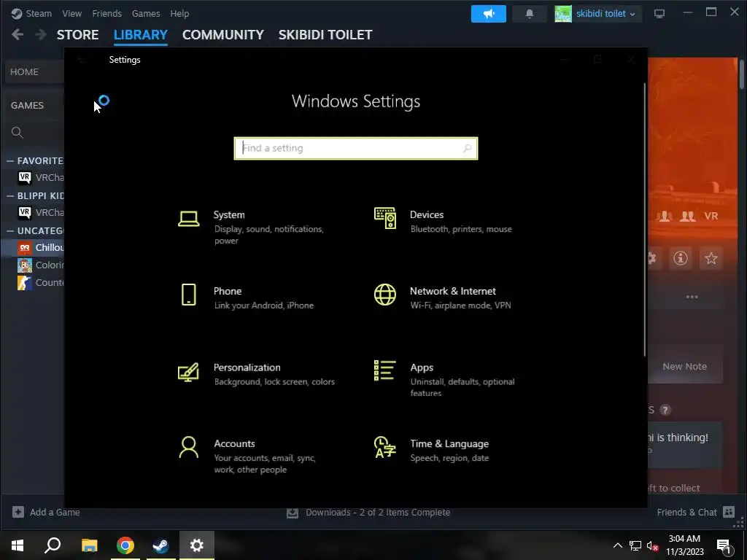
Task: Click Steam announcements megaphone icon
Action: (489, 14)
